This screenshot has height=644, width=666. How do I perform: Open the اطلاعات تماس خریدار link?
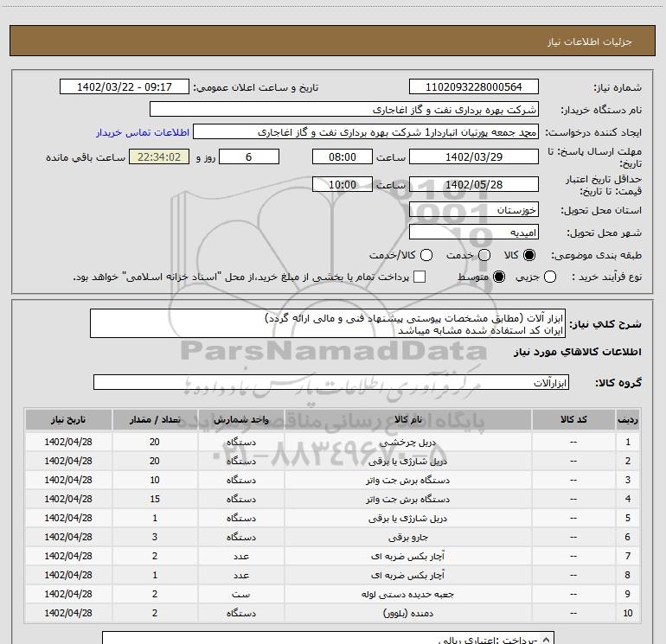(143, 132)
